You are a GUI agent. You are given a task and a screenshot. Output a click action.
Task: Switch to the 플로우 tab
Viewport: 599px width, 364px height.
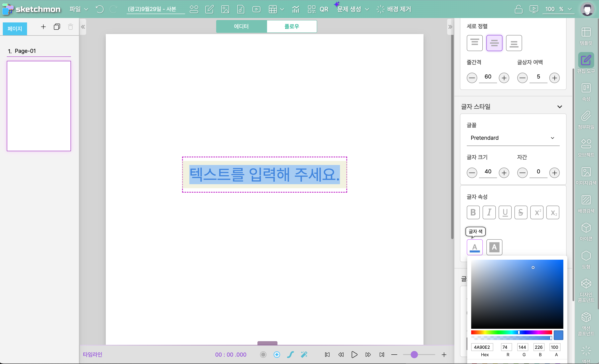point(291,26)
